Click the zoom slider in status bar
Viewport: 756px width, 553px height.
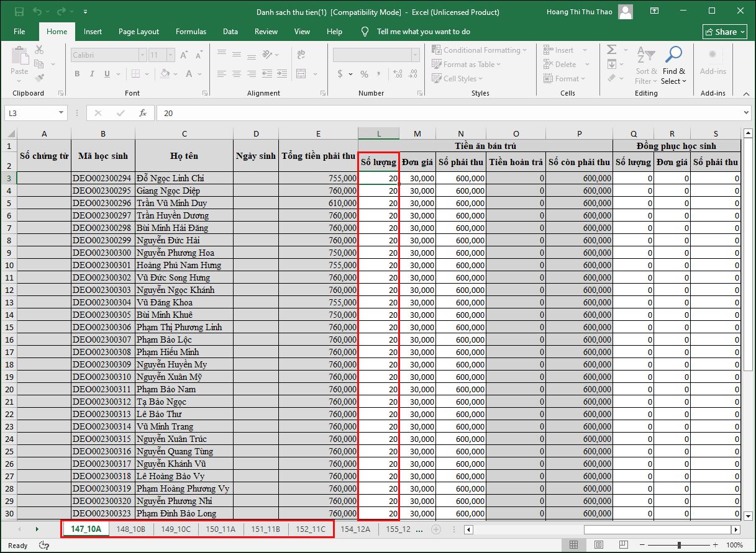[x=679, y=545]
